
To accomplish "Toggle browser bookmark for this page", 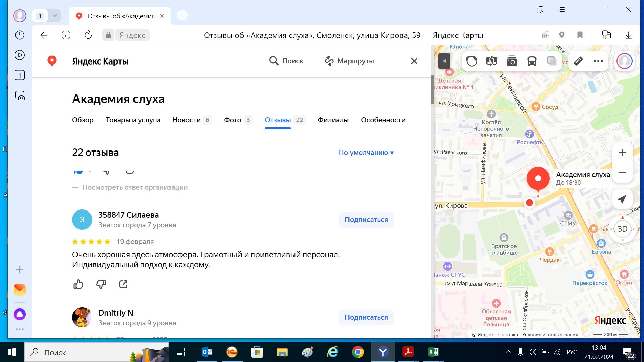I will tap(580, 35).
